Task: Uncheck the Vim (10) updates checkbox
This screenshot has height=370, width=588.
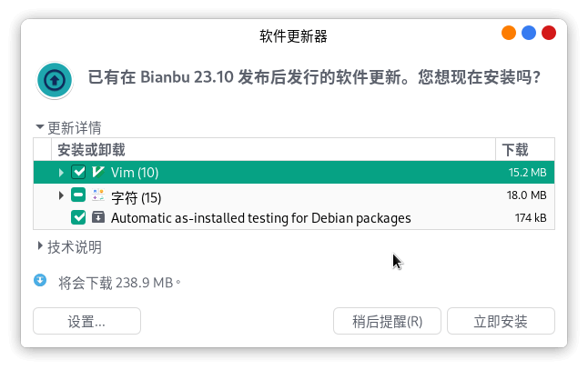Action: tap(79, 172)
